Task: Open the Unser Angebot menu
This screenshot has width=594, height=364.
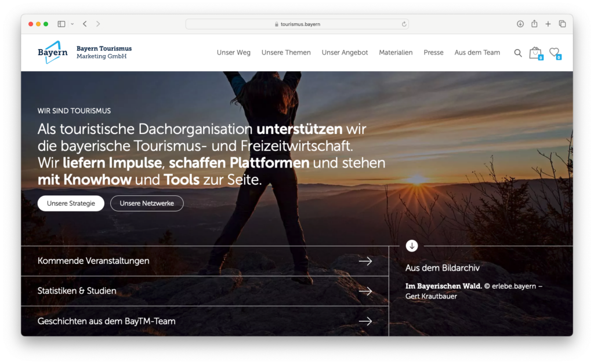Action: coord(345,52)
